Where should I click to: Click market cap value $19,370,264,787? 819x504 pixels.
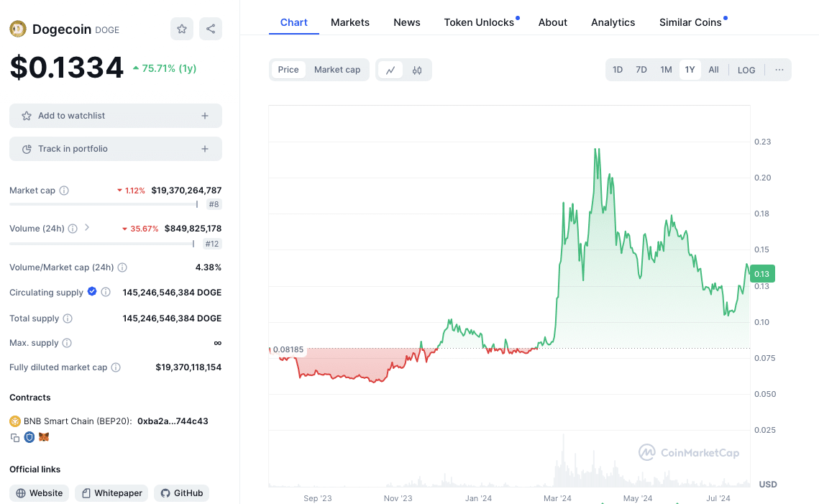pyautogui.click(x=186, y=191)
